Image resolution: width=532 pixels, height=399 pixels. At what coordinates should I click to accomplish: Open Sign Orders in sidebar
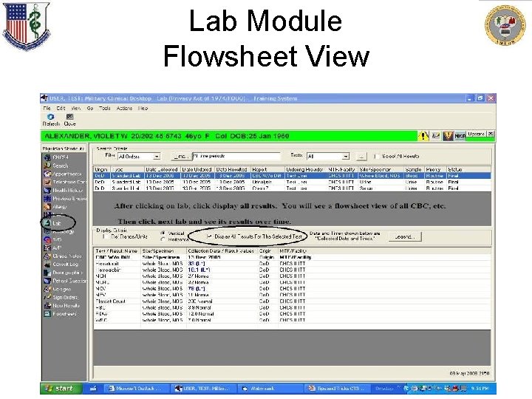click(x=61, y=297)
